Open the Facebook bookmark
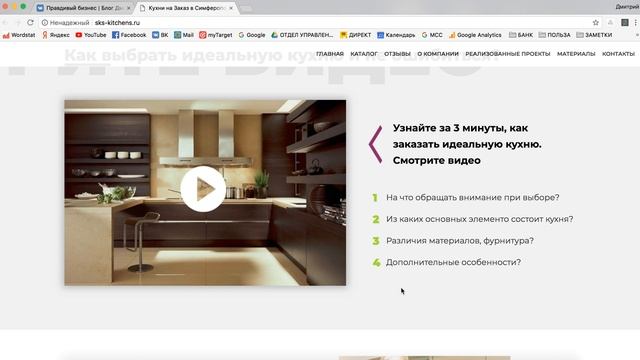 coord(129,35)
